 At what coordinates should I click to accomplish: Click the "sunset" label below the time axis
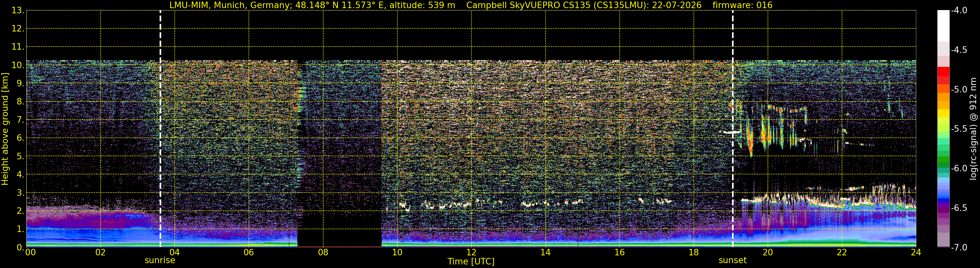pos(732,261)
